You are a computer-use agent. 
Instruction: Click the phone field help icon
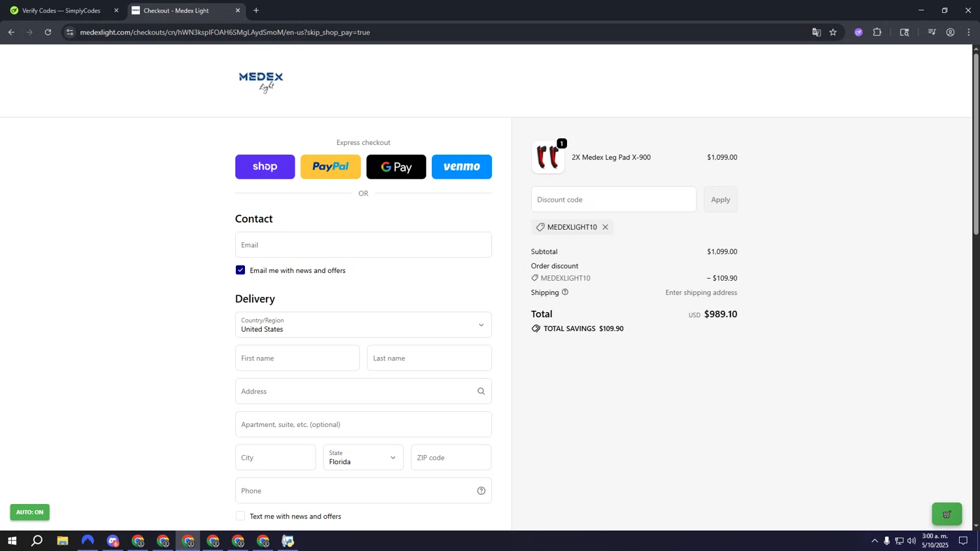pyautogui.click(x=481, y=491)
